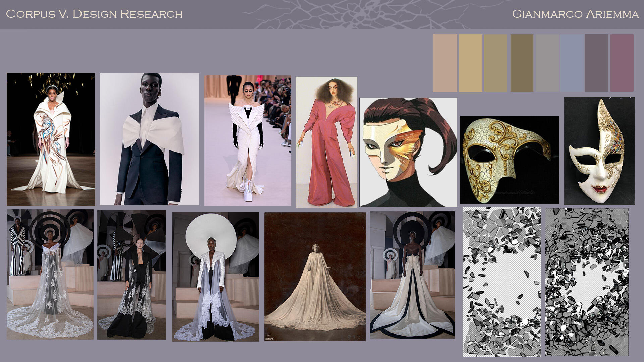Select the mauve swatch beside the rose swatch
The width and height of the screenshot is (644, 362).
point(597,62)
